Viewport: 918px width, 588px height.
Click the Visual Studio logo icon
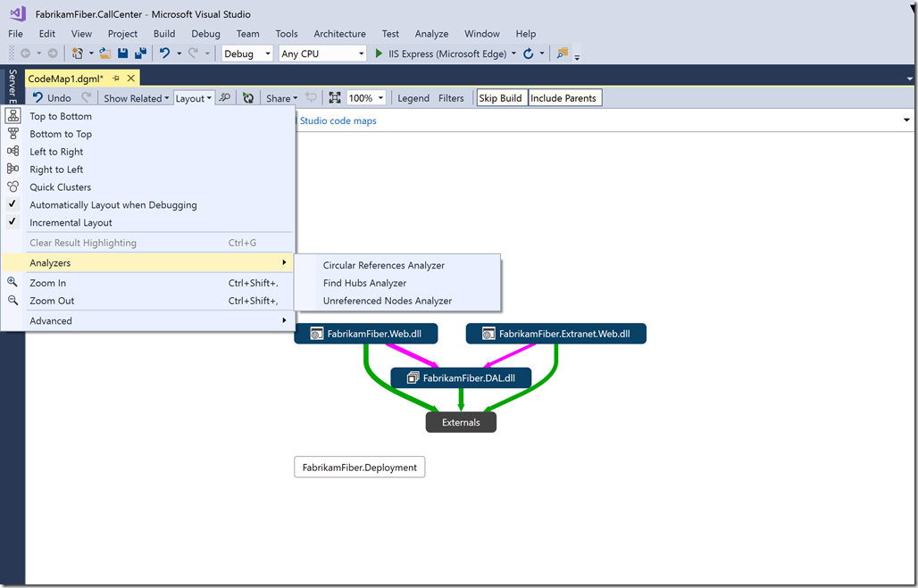pos(18,12)
